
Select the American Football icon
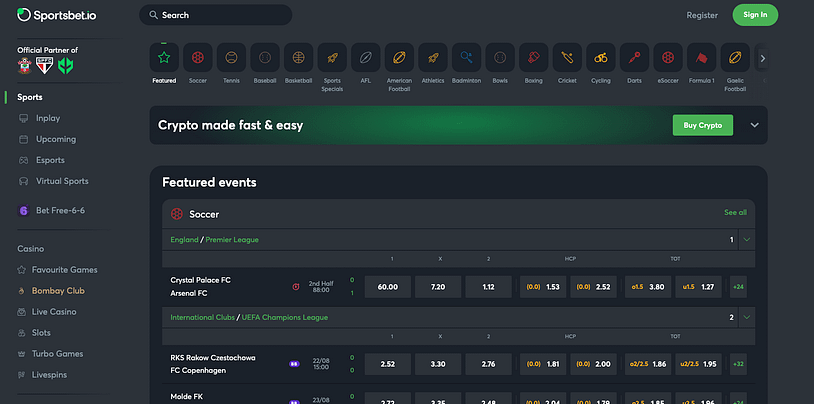(399, 58)
